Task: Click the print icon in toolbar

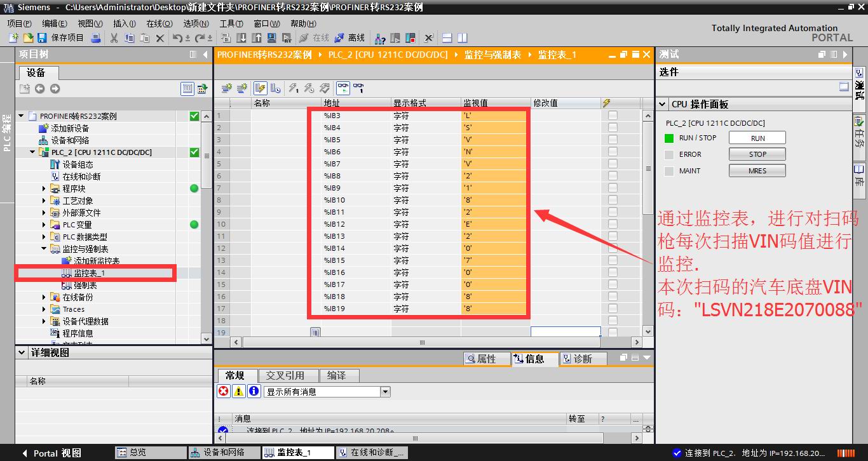Action: pyautogui.click(x=96, y=38)
